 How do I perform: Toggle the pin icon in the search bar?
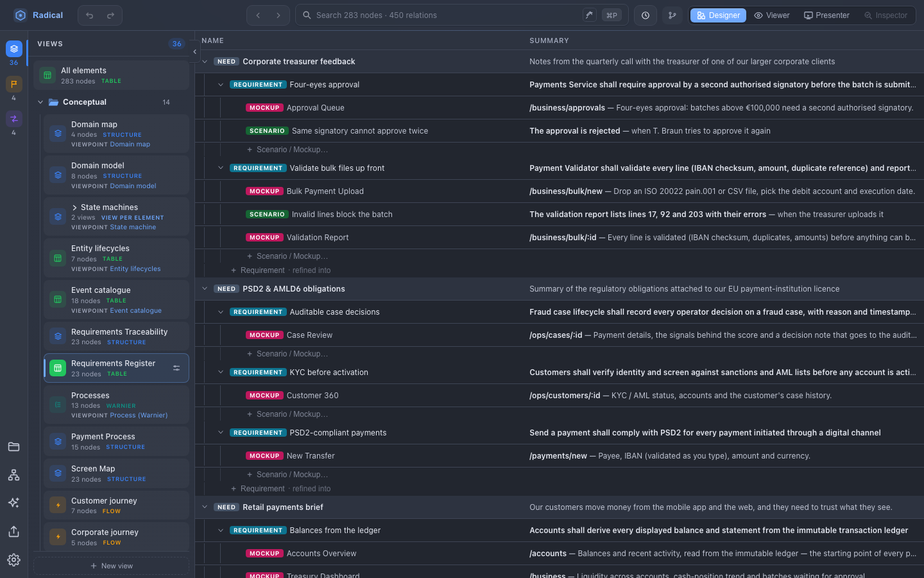point(589,15)
